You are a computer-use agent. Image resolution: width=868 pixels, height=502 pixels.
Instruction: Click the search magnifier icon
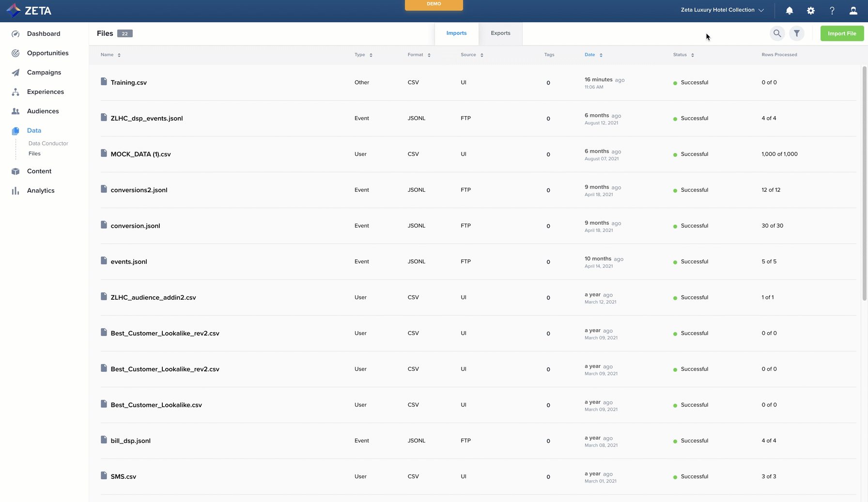tap(777, 33)
